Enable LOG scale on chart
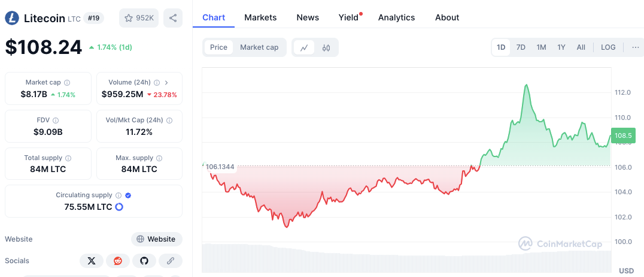This screenshot has width=644, height=277. [608, 47]
